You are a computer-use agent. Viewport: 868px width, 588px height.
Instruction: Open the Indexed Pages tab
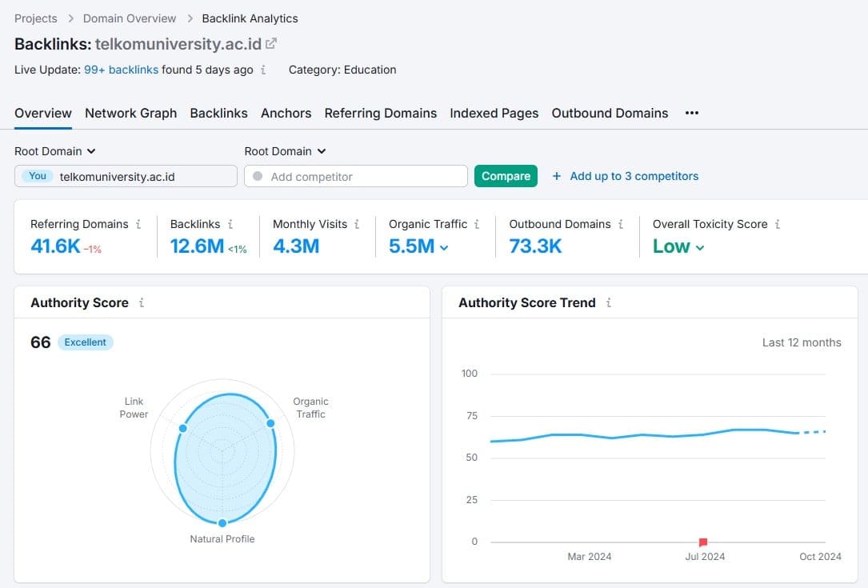click(x=494, y=113)
